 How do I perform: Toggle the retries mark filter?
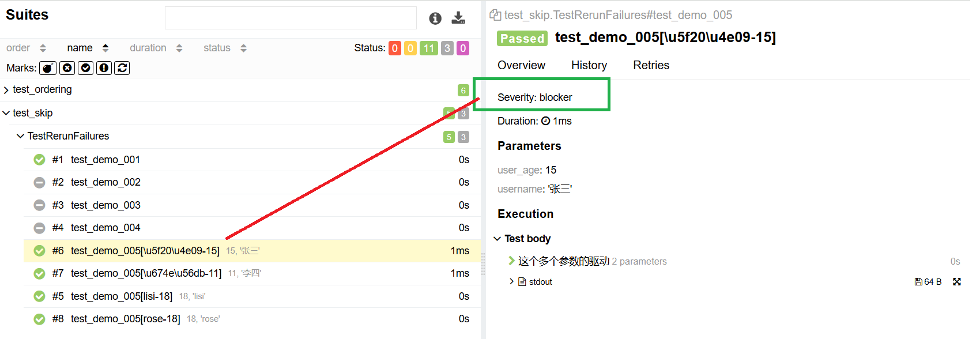(x=122, y=68)
